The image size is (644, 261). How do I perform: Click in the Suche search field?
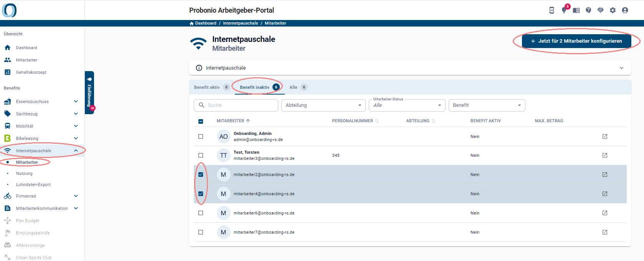click(x=236, y=105)
